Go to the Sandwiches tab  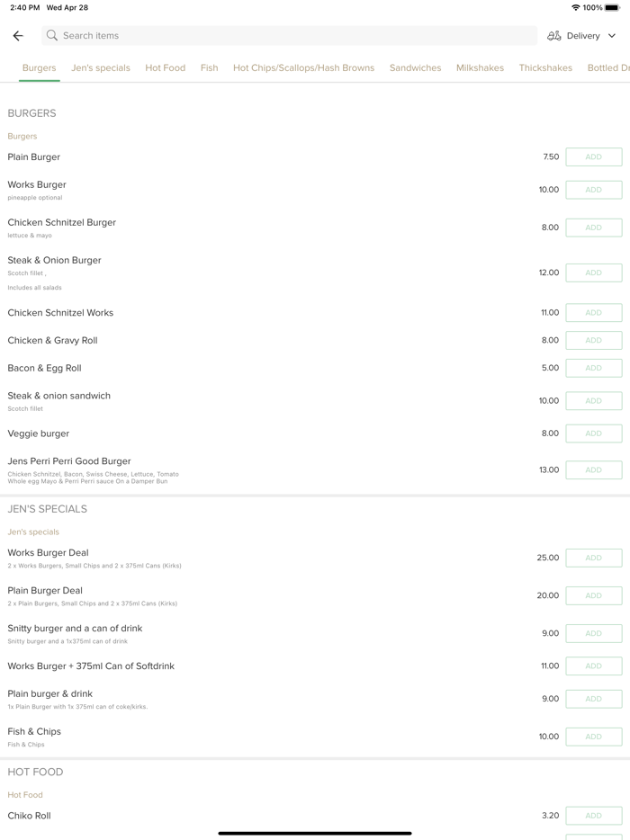(415, 68)
